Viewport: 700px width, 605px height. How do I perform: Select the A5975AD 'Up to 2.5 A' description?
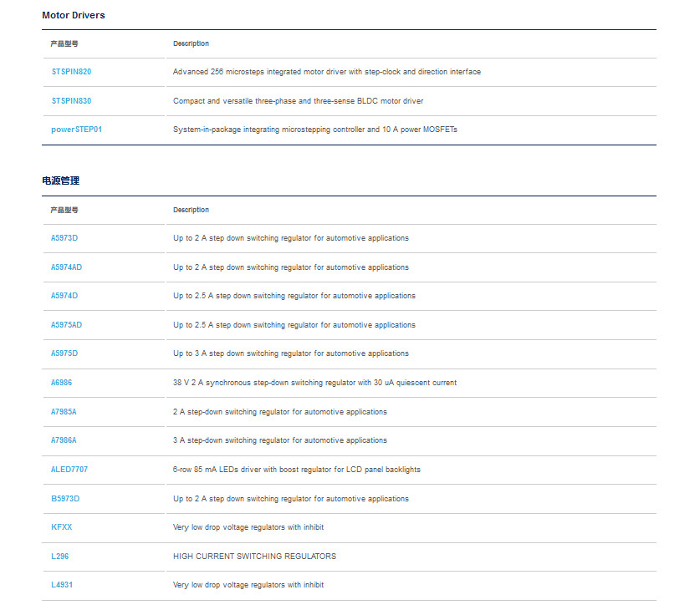pyautogui.click(x=294, y=325)
